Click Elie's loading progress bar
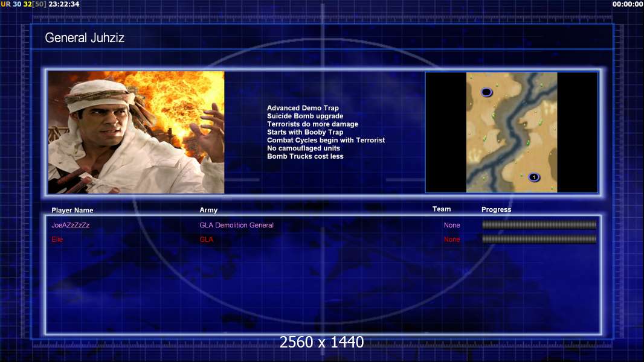Screen dimensions: 644x362 [x=539, y=239]
